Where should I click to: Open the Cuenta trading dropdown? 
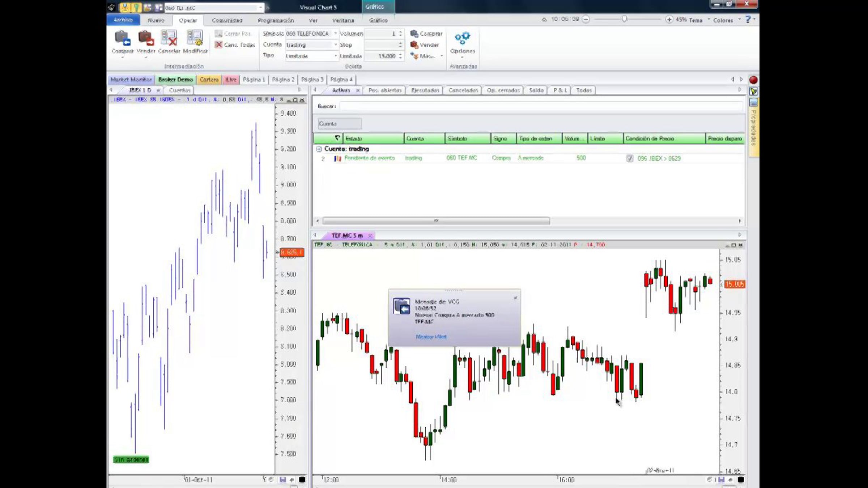[x=335, y=45]
